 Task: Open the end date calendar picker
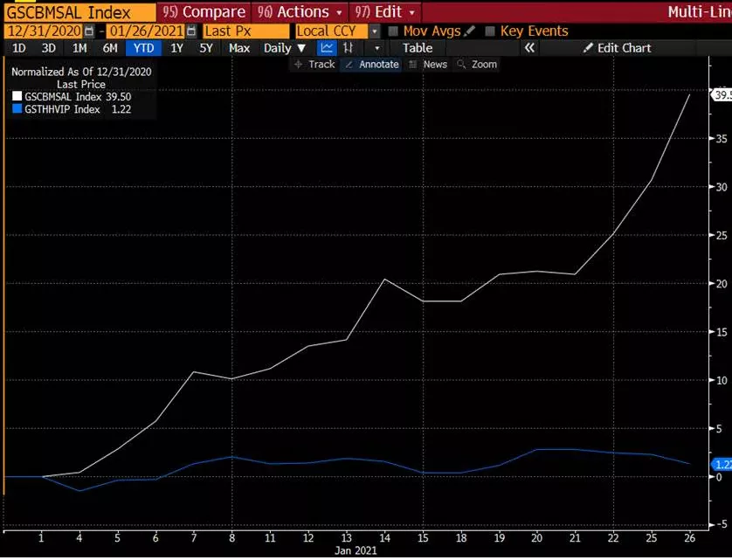click(x=191, y=31)
